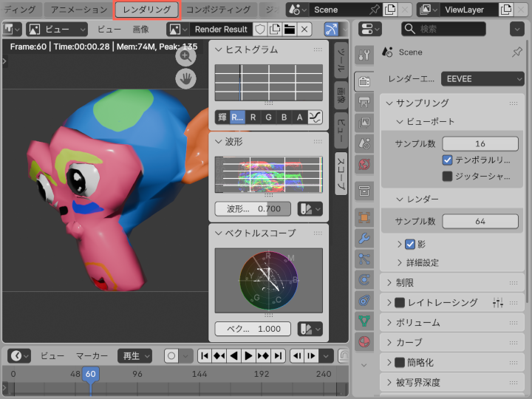
Task: Enable the ジッターシャ... checkbox
Action: coord(447,176)
